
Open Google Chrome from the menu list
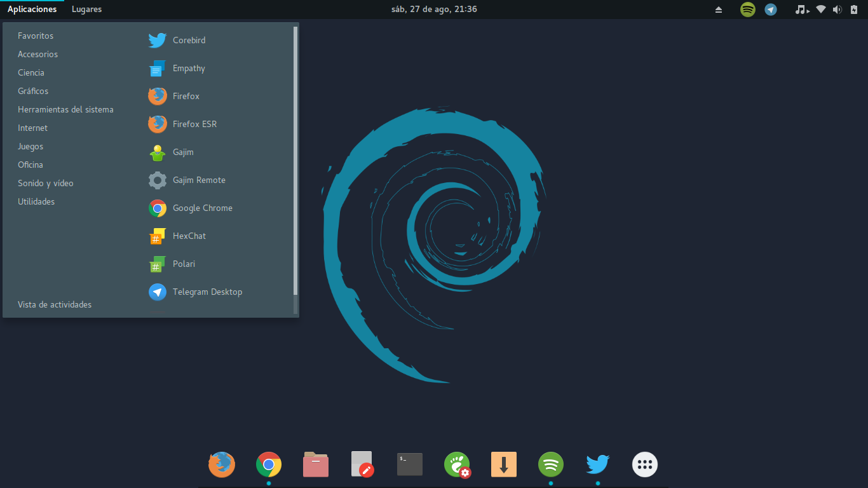pyautogui.click(x=202, y=208)
